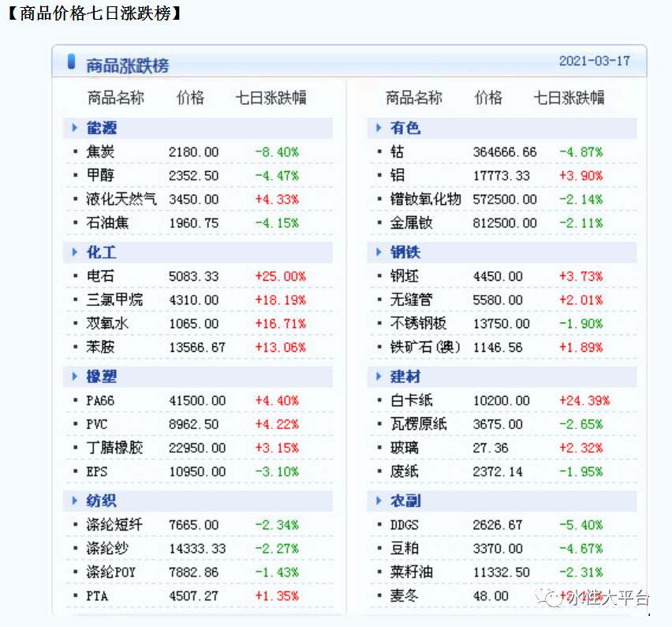
Task: Open the 建材 category heading
Action: click(405, 376)
